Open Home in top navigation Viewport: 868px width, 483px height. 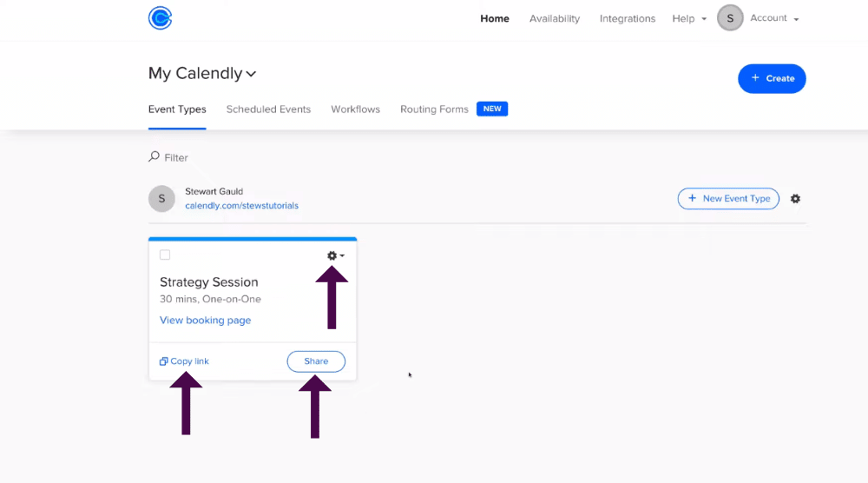(495, 19)
